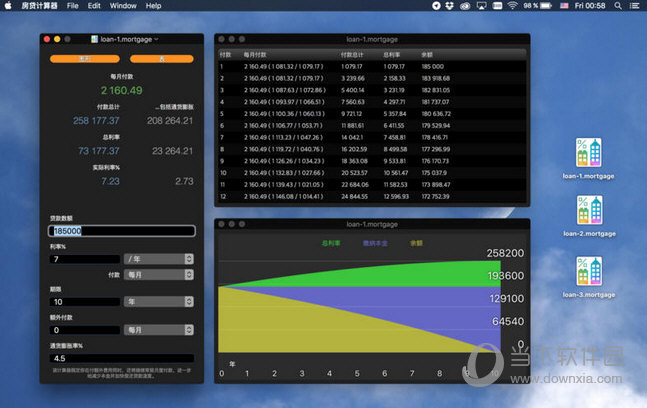Select the green 2 160.49 monthly payment
This screenshot has width=647, height=408.
(x=122, y=91)
